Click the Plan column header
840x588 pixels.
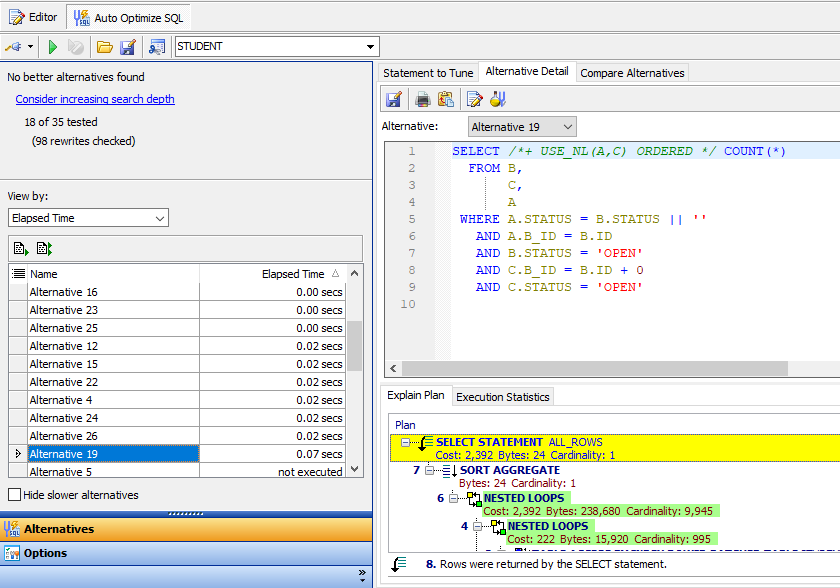coord(405,425)
